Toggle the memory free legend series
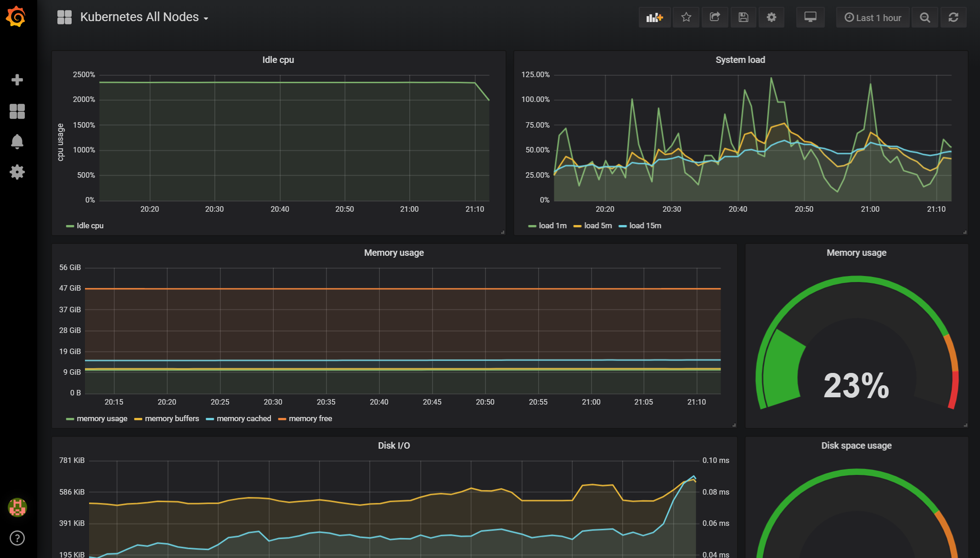 click(x=310, y=418)
